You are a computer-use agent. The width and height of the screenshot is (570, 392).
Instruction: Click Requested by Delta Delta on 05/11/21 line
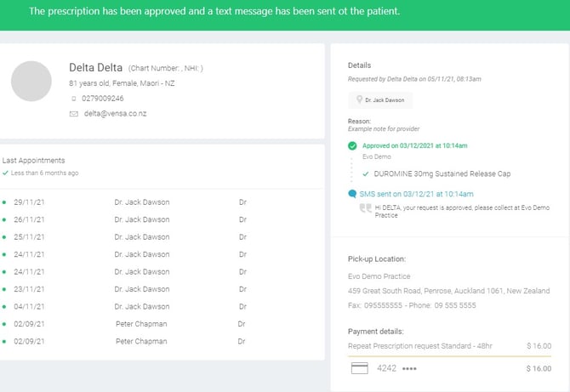414,79
